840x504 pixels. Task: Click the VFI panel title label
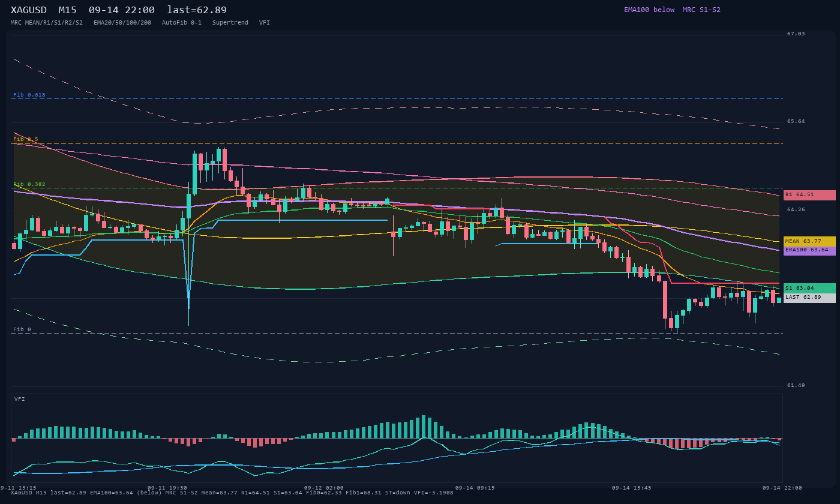coord(20,399)
